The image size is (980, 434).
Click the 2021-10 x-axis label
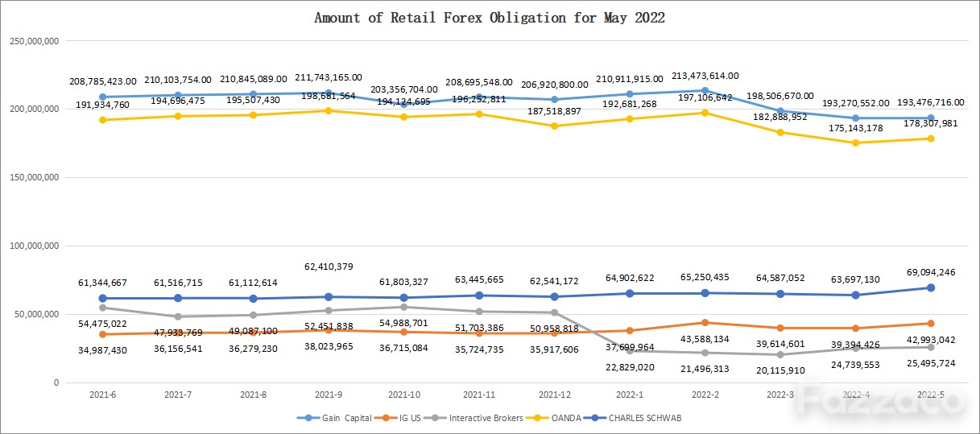(x=403, y=395)
